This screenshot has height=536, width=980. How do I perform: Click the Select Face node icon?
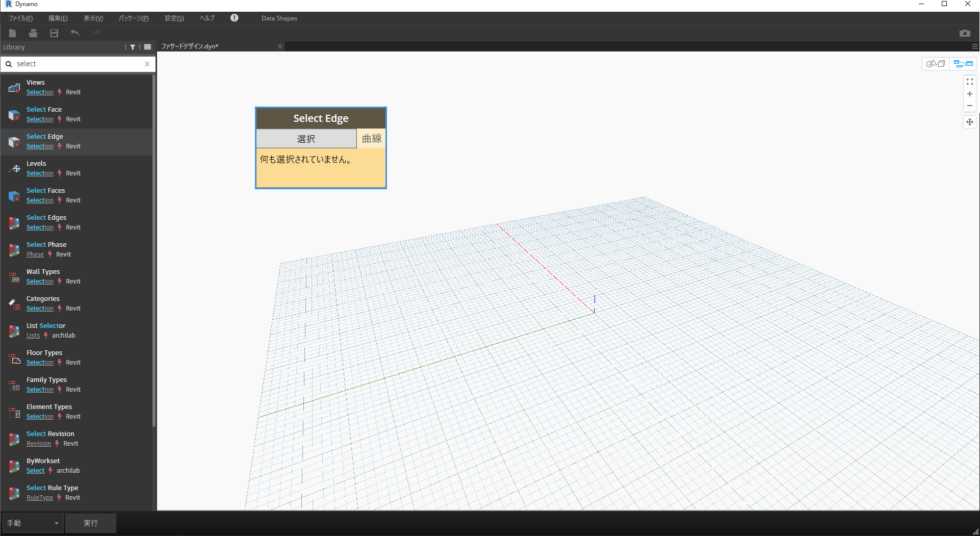click(14, 115)
